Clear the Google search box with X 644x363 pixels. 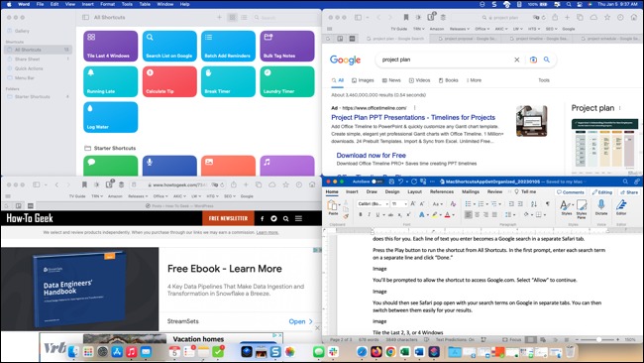516,60
